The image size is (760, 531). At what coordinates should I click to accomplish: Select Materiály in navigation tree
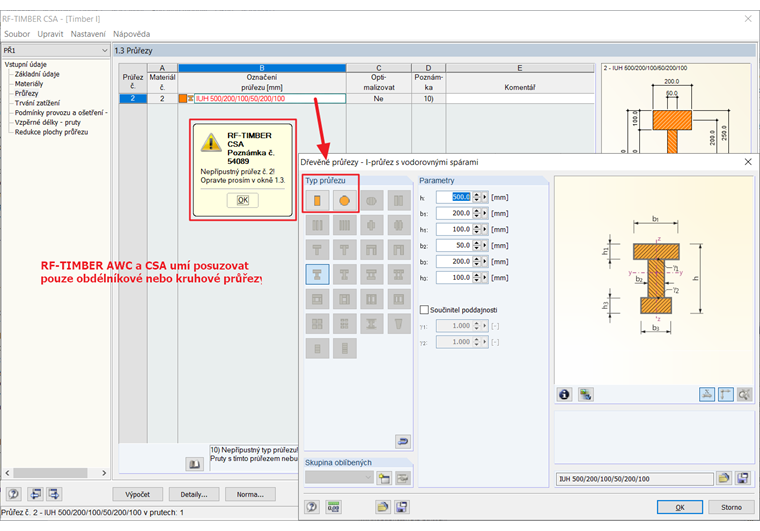click(29, 84)
